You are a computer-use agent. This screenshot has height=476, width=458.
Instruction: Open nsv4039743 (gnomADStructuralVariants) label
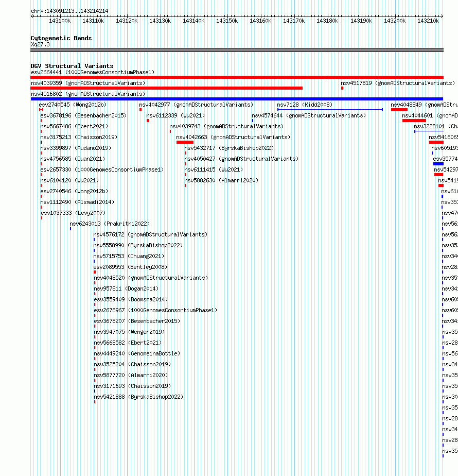click(x=226, y=126)
